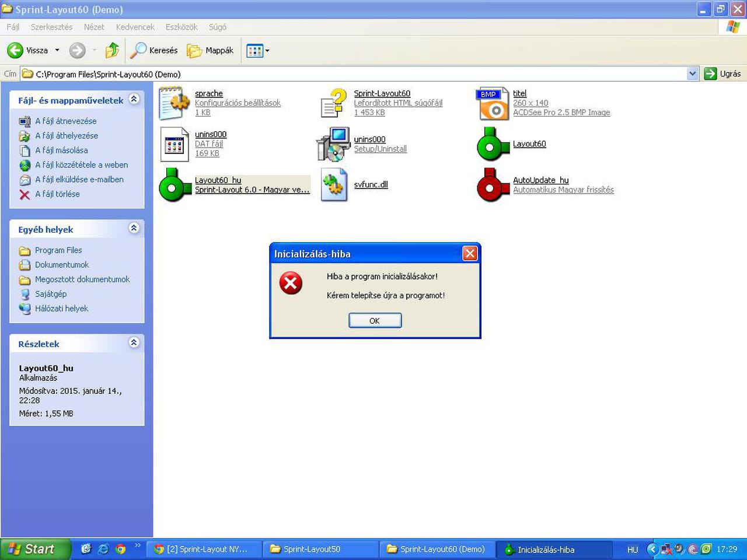The width and height of the screenshot is (747, 560).
Task: Switch to Sprint-Layout60 (Demo) taskbar window
Action: pos(437,549)
